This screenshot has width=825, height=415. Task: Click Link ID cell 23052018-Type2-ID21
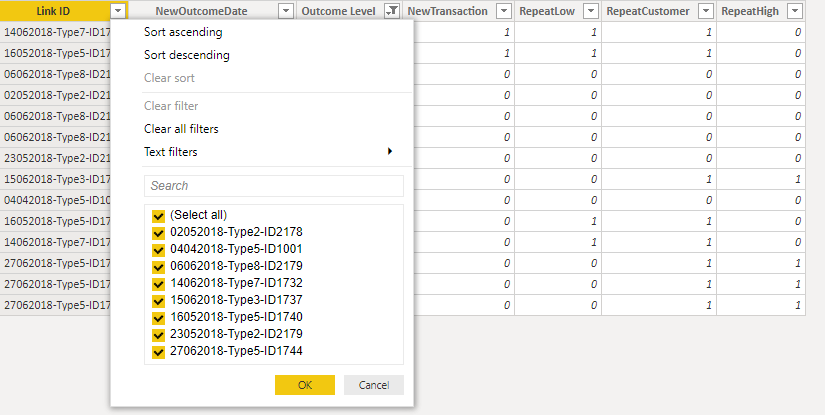coord(55,158)
